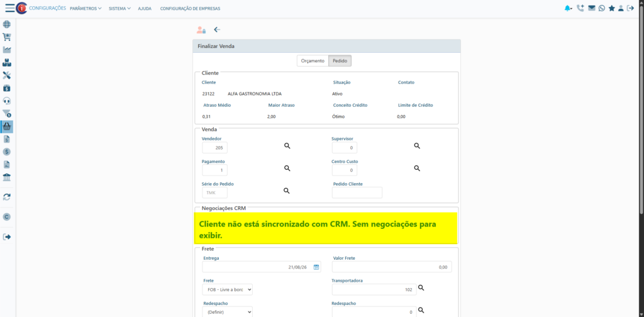Click the sync arrows sidebar icon
644x317 pixels.
pyautogui.click(x=7, y=197)
